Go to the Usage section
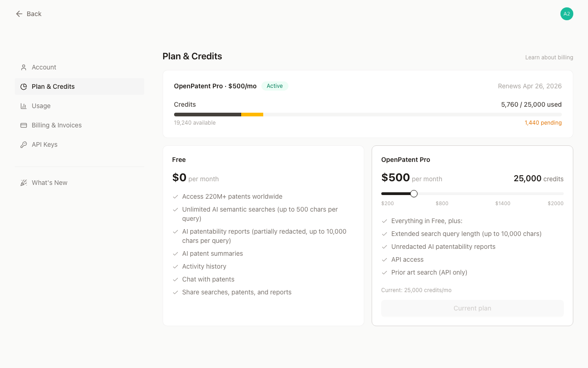 (41, 106)
